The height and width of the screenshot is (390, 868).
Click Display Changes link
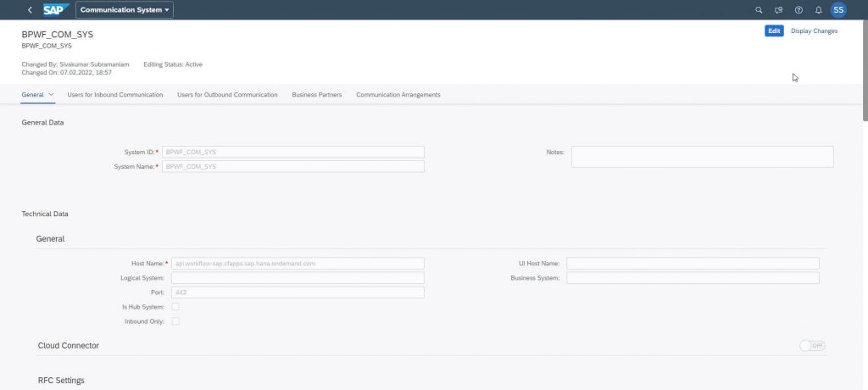(x=814, y=31)
